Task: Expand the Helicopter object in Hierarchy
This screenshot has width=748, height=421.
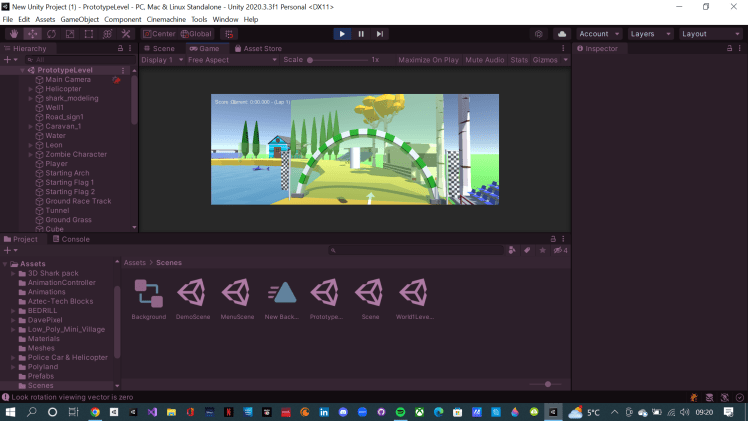Action: (x=31, y=89)
